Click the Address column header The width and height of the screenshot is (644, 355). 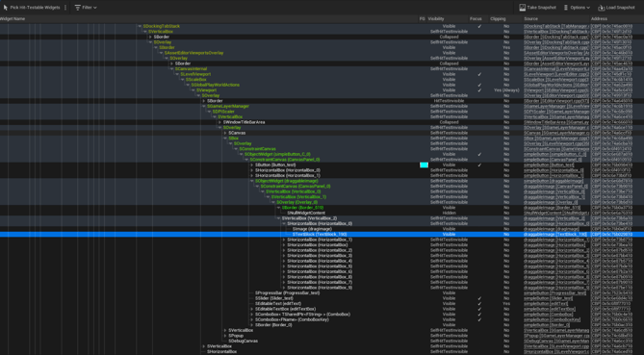point(599,19)
